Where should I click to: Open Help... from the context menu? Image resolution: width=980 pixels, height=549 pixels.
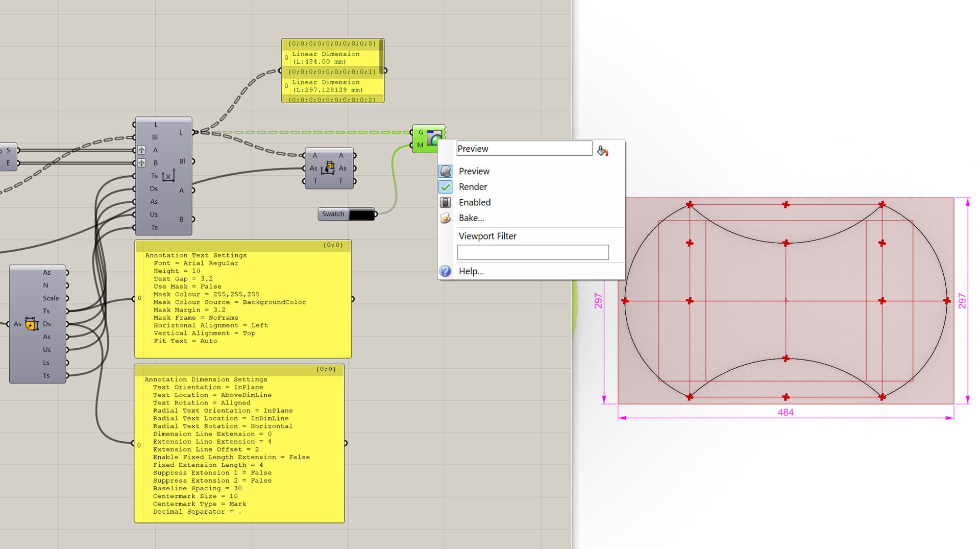(471, 271)
